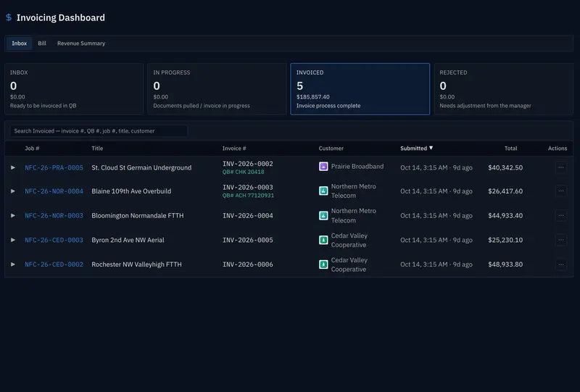Click the St. Cloud St Germain Underground title

[x=141, y=167]
